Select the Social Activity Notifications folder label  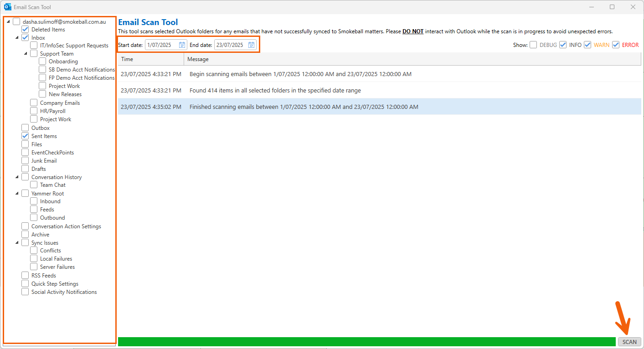click(64, 292)
